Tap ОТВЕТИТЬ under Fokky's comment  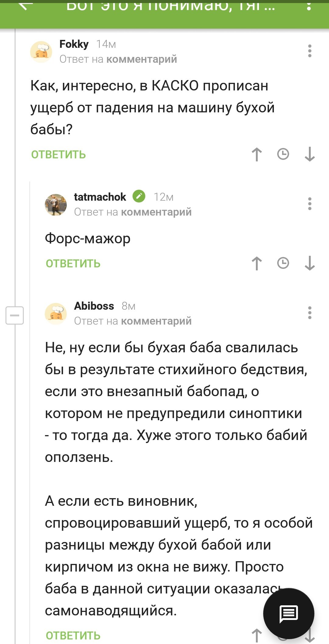click(58, 155)
